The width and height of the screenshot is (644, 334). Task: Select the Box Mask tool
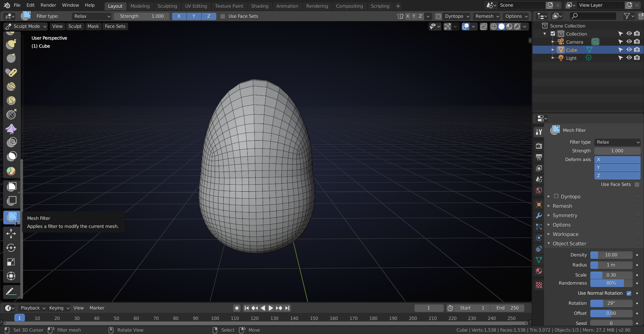(x=12, y=186)
